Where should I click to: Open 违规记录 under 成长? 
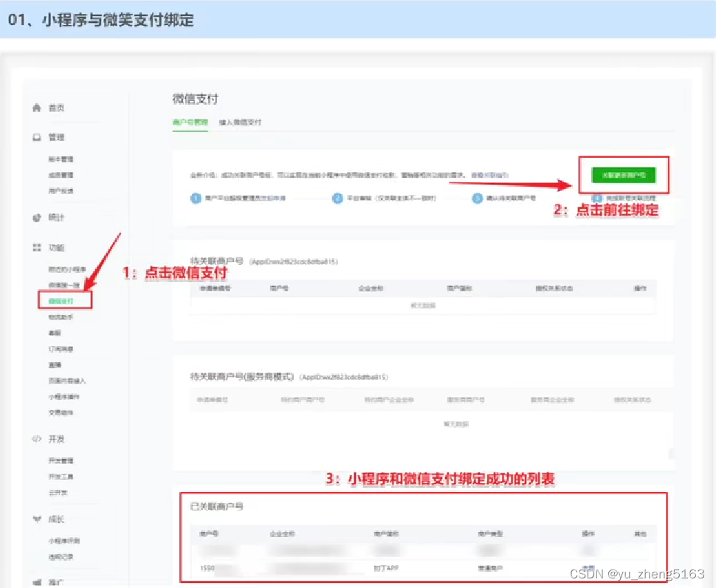click(x=61, y=557)
